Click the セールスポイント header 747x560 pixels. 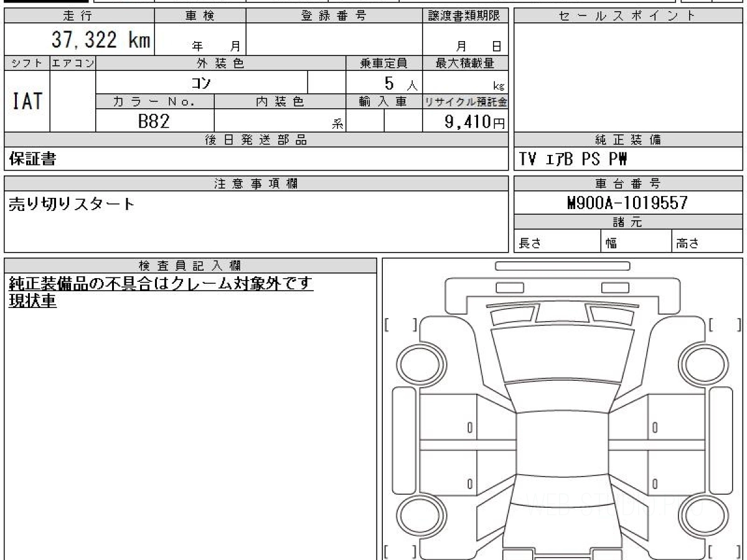[x=628, y=17]
